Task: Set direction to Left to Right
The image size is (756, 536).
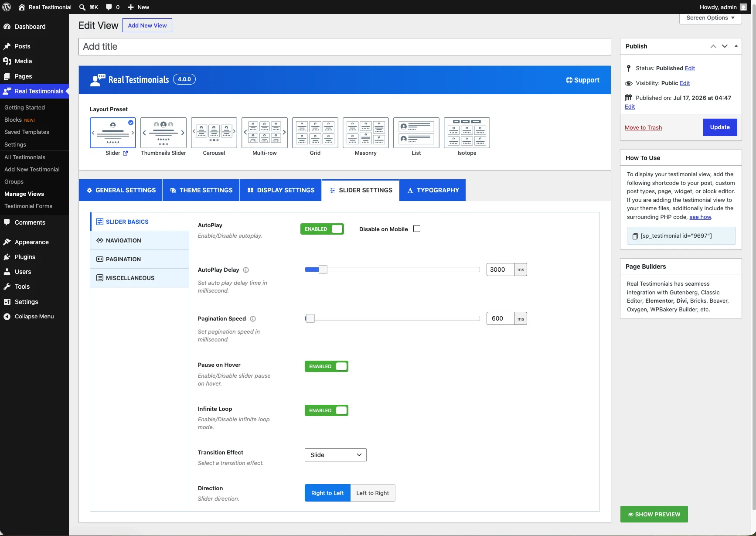Action: 373,493
